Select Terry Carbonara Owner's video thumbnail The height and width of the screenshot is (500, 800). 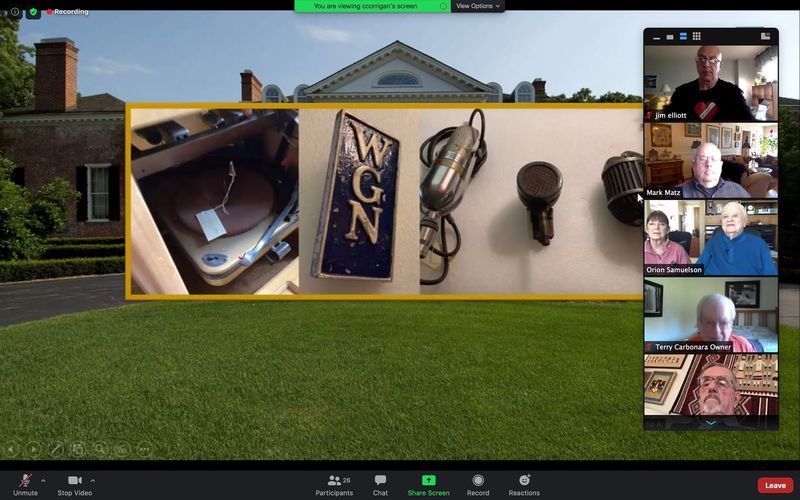(711, 314)
